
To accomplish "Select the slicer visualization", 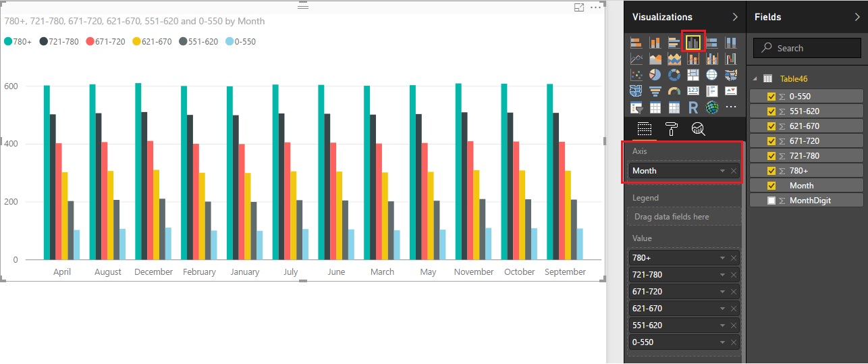I will click(x=636, y=107).
